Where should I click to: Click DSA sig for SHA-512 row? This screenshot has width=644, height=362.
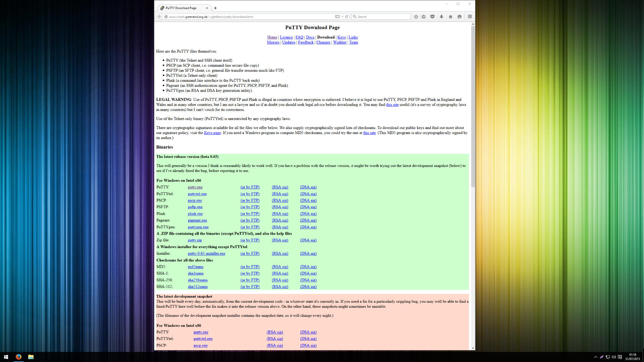(x=308, y=287)
